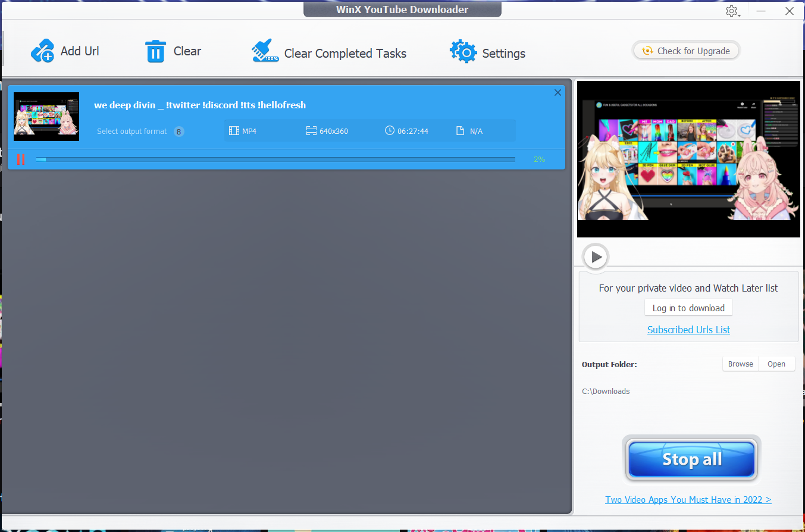Remove the task using its X button
Viewport: 805px width, 532px height.
557,92
